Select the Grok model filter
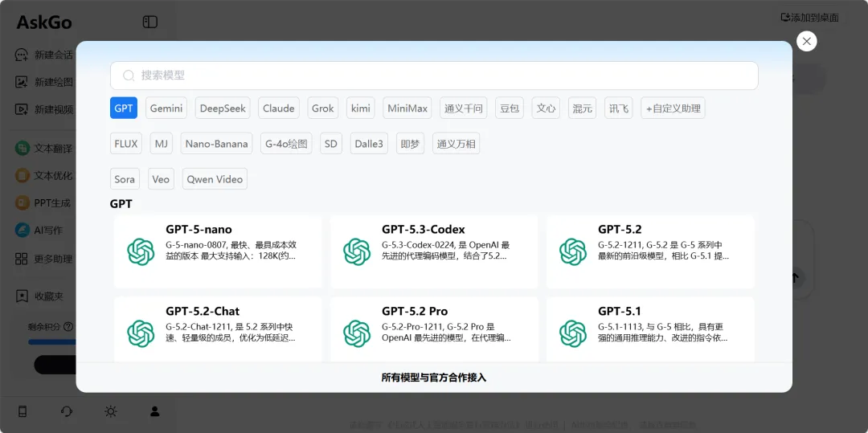 pos(323,108)
